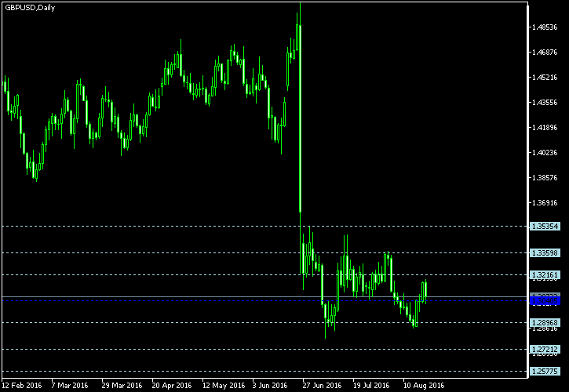Click the 1.45216 price axis label
Viewport: 569px width, 392px height.
pyautogui.click(x=545, y=78)
